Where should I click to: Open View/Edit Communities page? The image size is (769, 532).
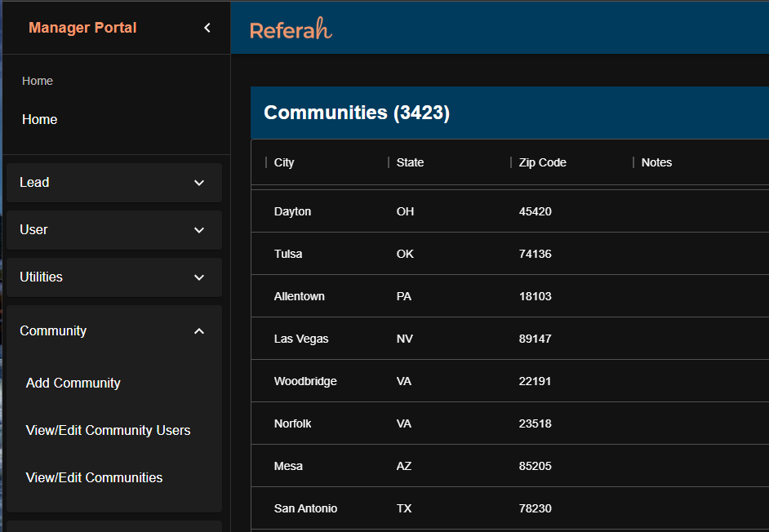(94, 477)
